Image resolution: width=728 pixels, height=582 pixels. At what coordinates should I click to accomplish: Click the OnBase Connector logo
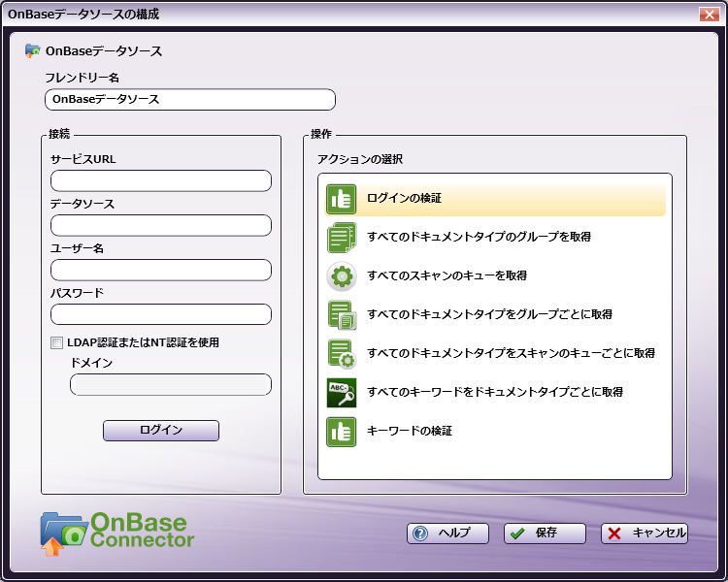(117, 532)
